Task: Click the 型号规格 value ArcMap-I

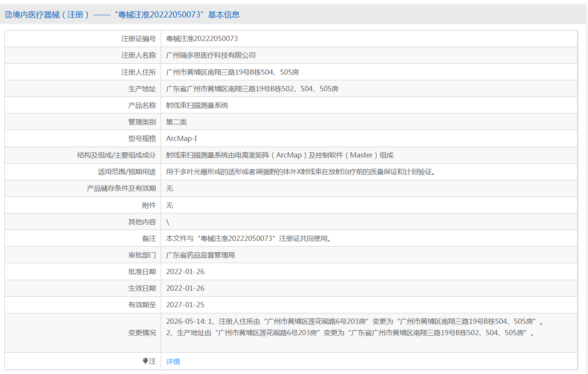Action: click(x=182, y=138)
